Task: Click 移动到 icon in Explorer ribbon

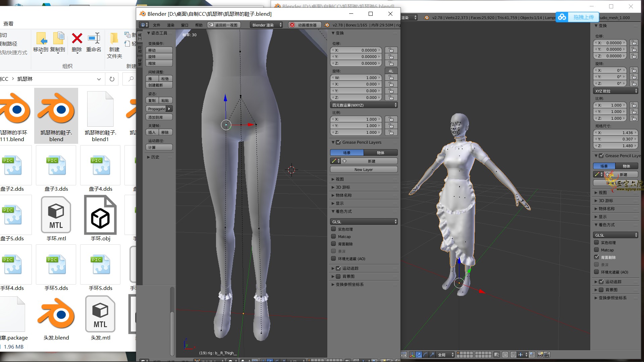Action: [x=41, y=38]
